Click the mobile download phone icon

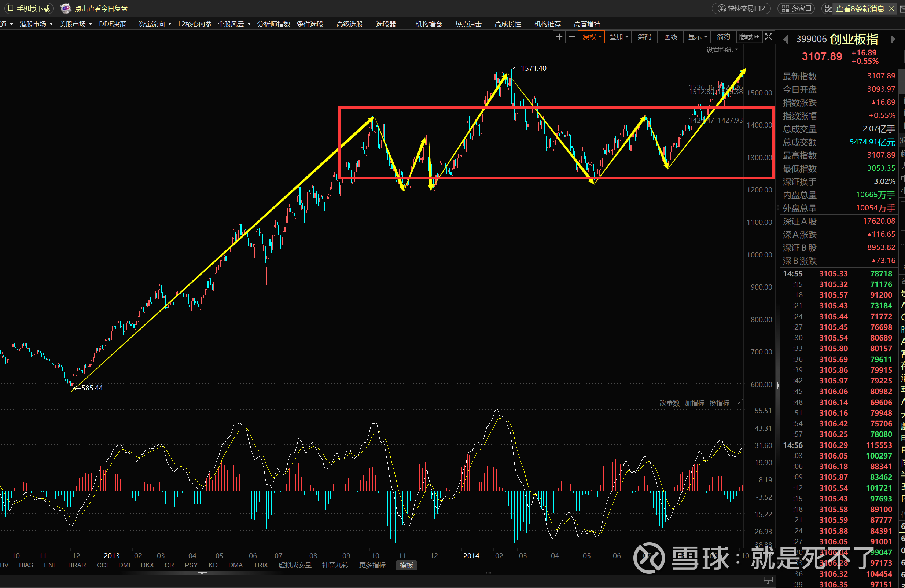point(11,8)
